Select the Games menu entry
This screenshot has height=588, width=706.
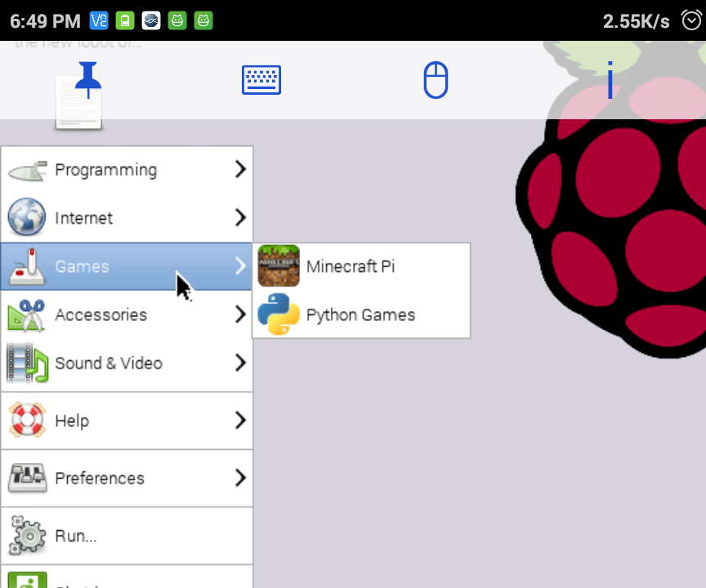82,266
